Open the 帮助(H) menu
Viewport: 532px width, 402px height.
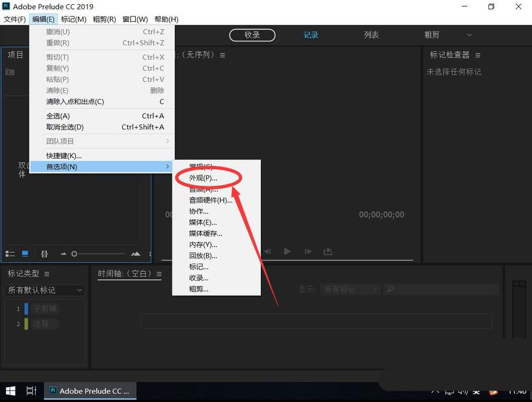click(x=166, y=19)
